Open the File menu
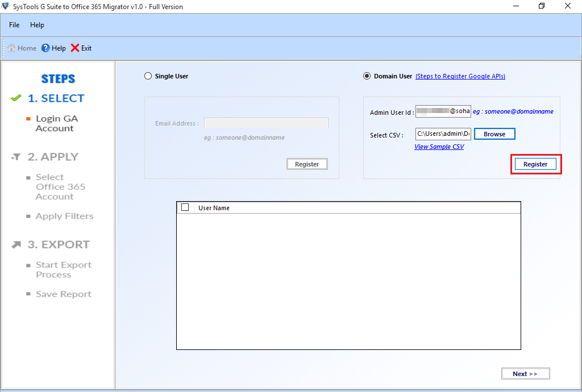582x392 pixels. tap(14, 25)
